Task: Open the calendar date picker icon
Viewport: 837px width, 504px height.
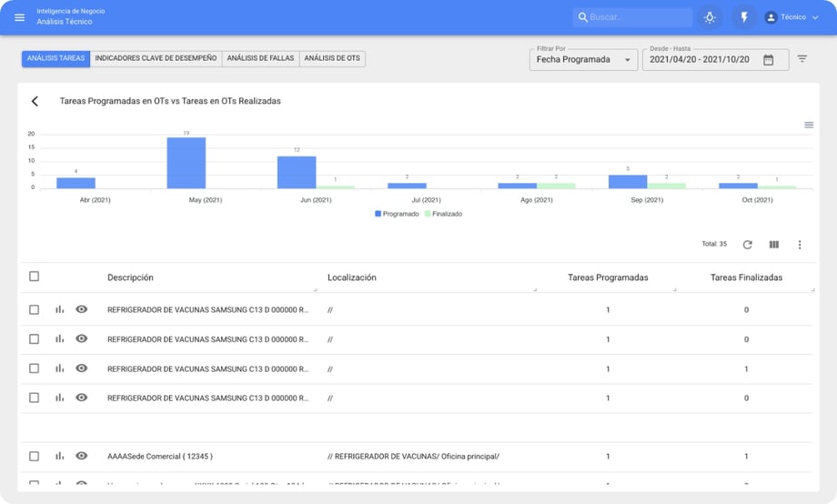Action: point(768,60)
